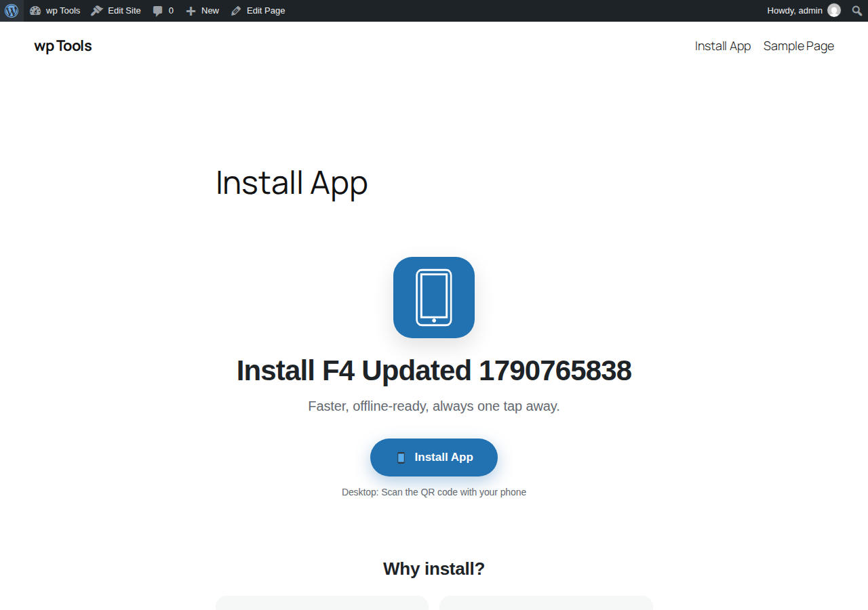
Task: Select the 'Desktop: Scan the QR code' hint
Action: tap(434, 492)
